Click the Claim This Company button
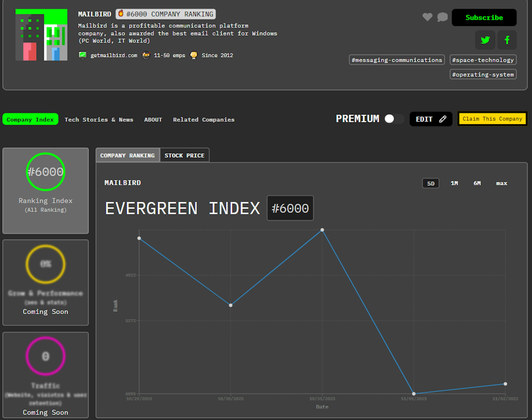532x420 pixels. [492, 119]
